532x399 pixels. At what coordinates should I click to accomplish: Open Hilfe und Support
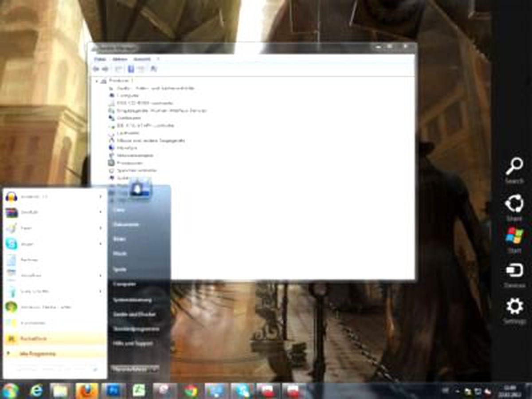click(133, 344)
